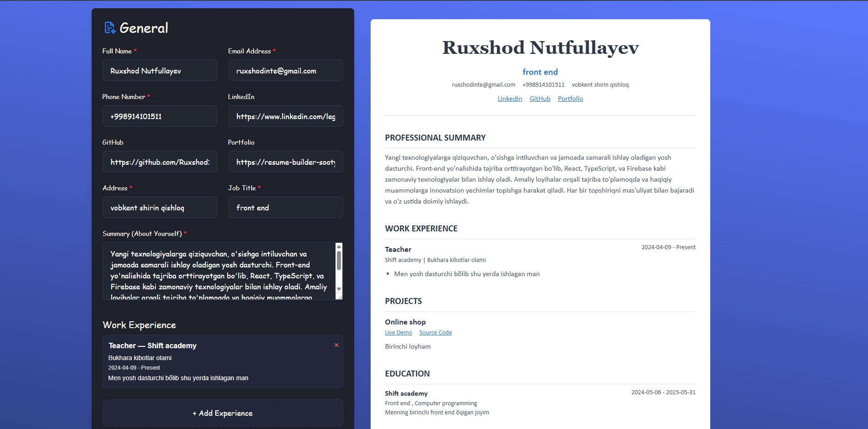Edit the LinkedIn URL field
This screenshot has width=868, height=429.
(285, 116)
